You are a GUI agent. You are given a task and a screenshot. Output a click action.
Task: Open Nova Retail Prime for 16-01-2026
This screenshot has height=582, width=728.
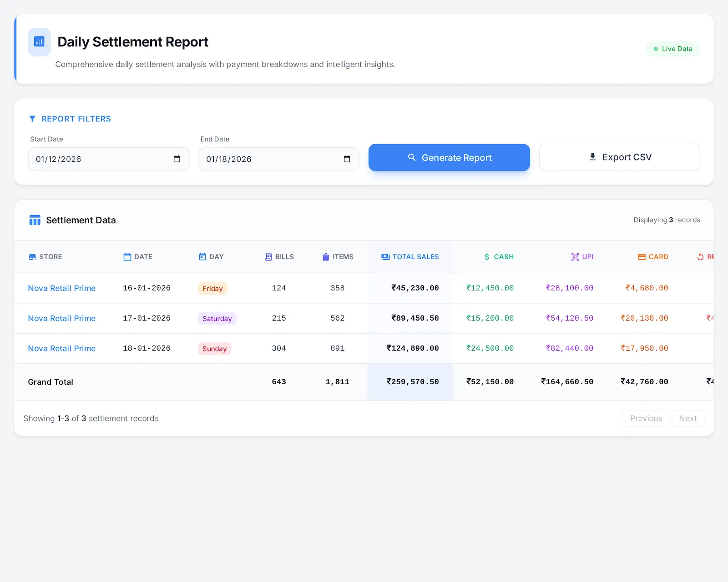pyautogui.click(x=61, y=288)
